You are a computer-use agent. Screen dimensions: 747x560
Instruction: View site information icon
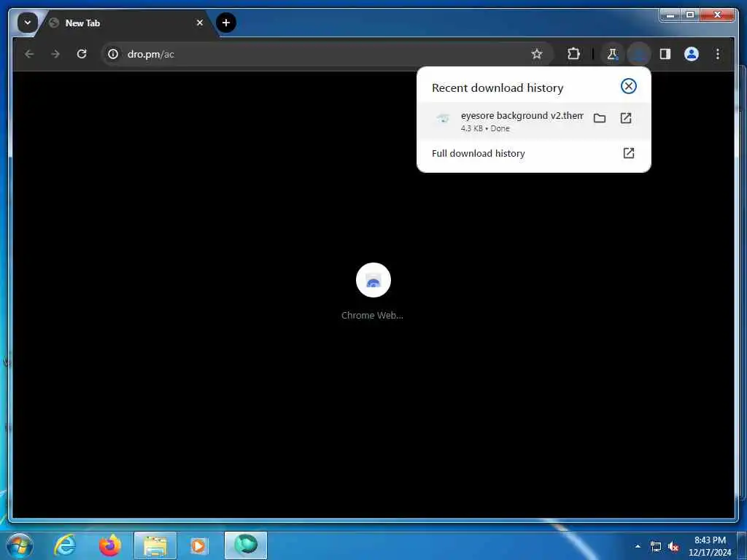click(113, 54)
